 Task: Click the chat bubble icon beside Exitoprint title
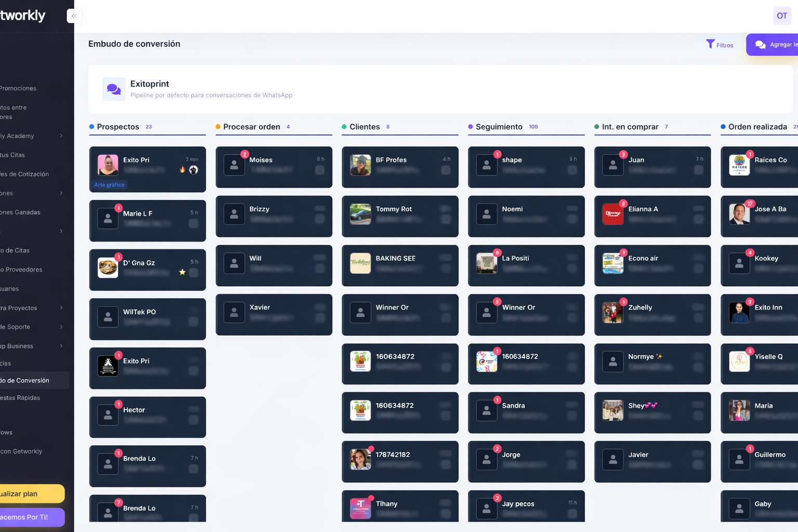(x=114, y=89)
